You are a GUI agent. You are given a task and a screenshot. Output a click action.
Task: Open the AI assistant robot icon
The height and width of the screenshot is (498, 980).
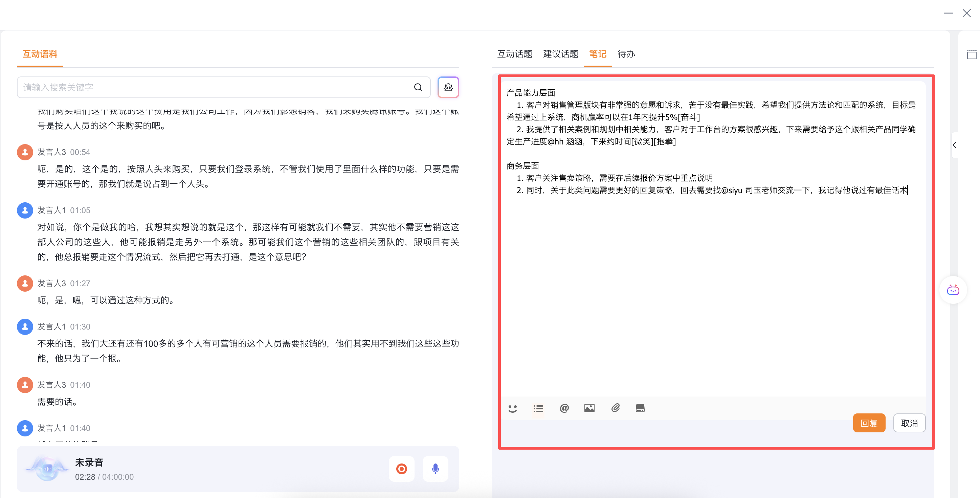click(953, 290)
